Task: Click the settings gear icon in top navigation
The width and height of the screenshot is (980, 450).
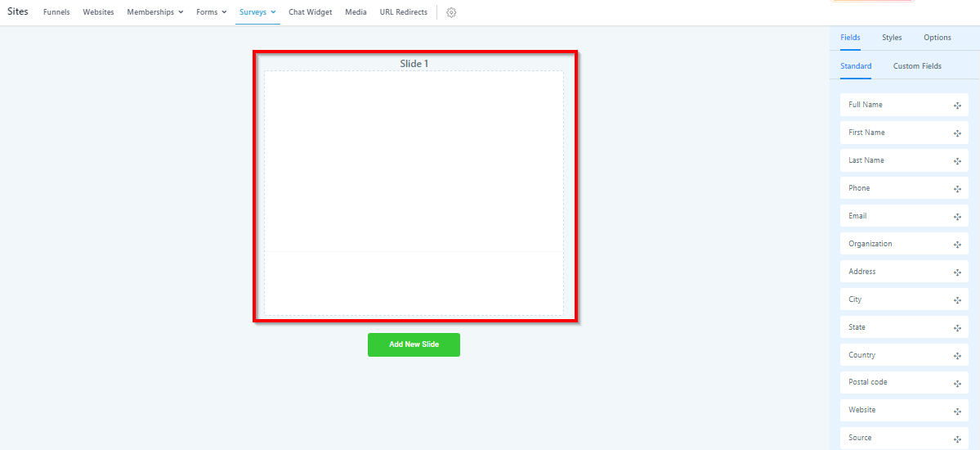Action: 451,12
